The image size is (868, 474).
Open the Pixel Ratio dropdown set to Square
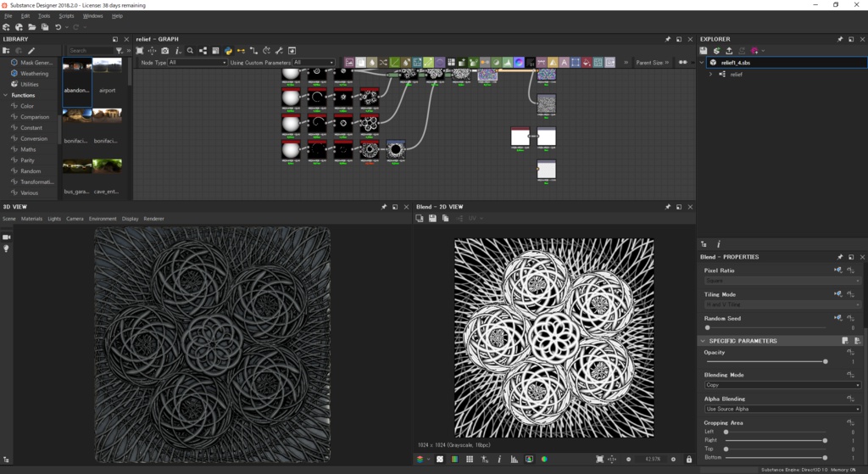coord(782,281)
